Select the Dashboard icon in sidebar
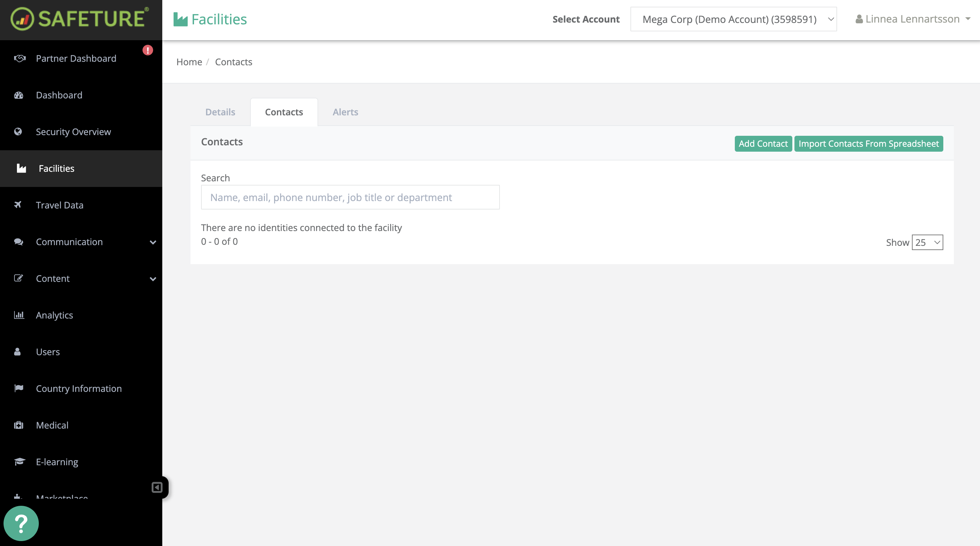 (19, 95)
